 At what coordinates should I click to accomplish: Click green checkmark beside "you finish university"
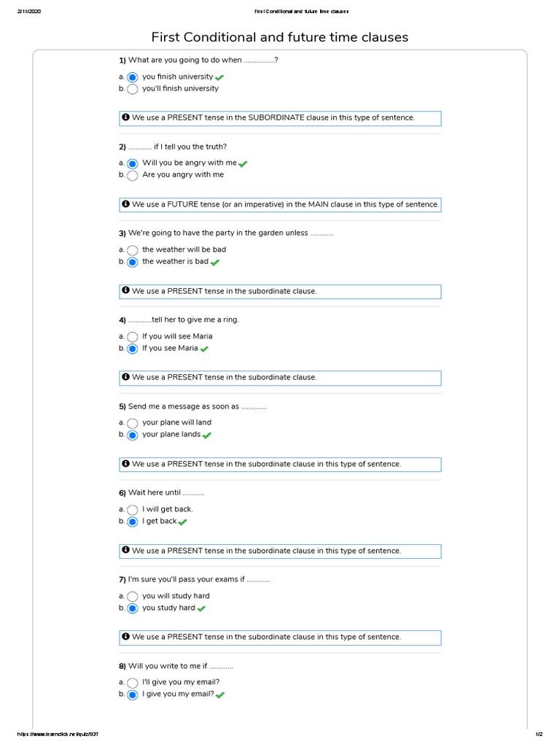(219, 77)
